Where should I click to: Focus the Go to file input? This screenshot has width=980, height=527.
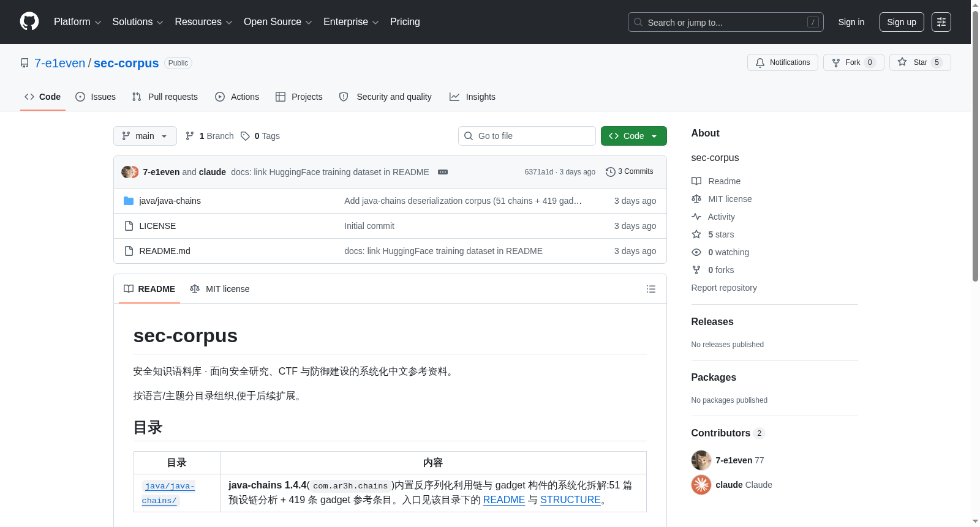527,136
